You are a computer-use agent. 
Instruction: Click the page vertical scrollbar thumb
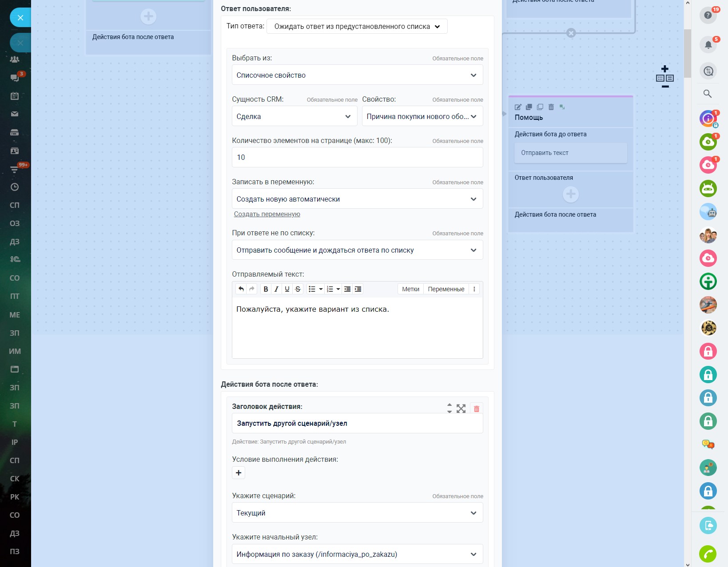pos(688,54)
